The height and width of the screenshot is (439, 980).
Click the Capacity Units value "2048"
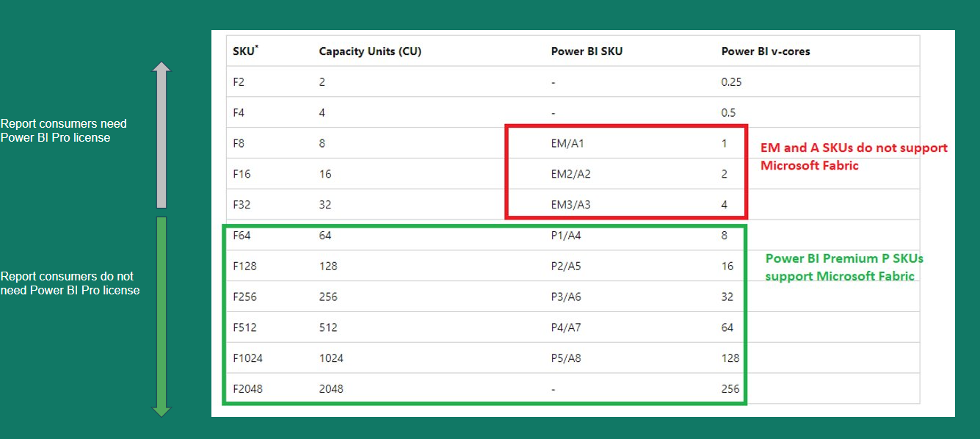(330, 389)
